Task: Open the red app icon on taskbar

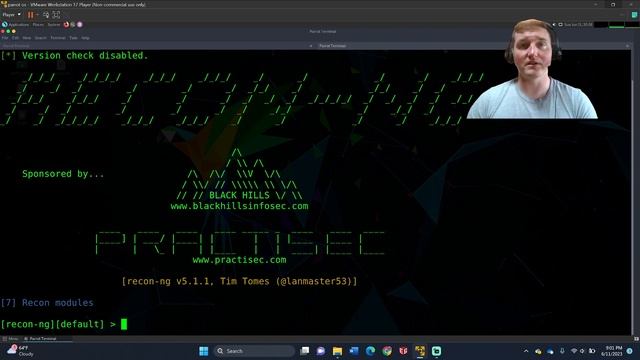Action: point(403,351)
